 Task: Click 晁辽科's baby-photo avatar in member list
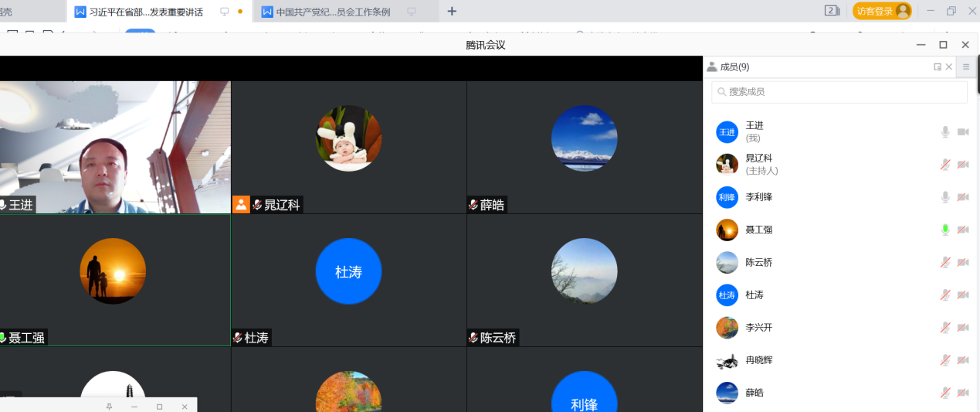coord(727,165)
